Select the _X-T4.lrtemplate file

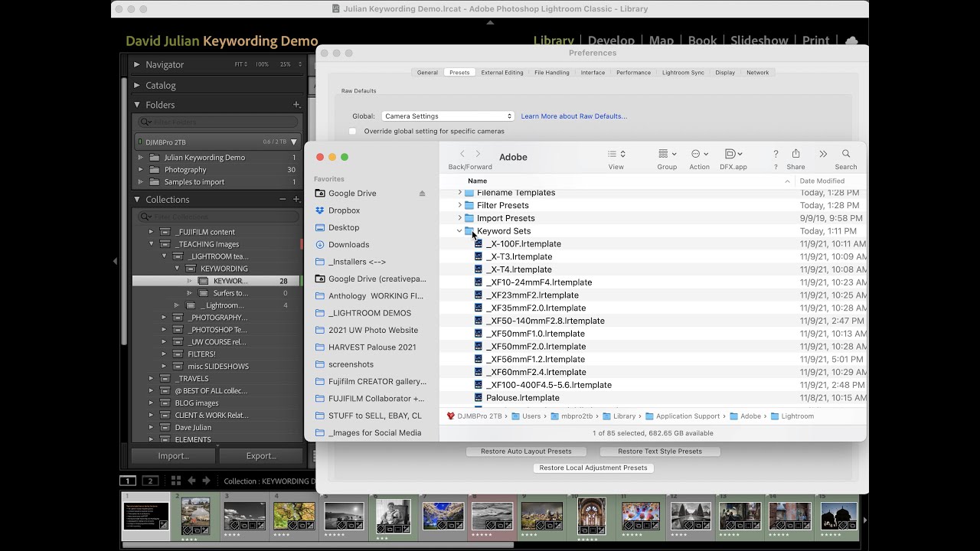pos(518,269)
